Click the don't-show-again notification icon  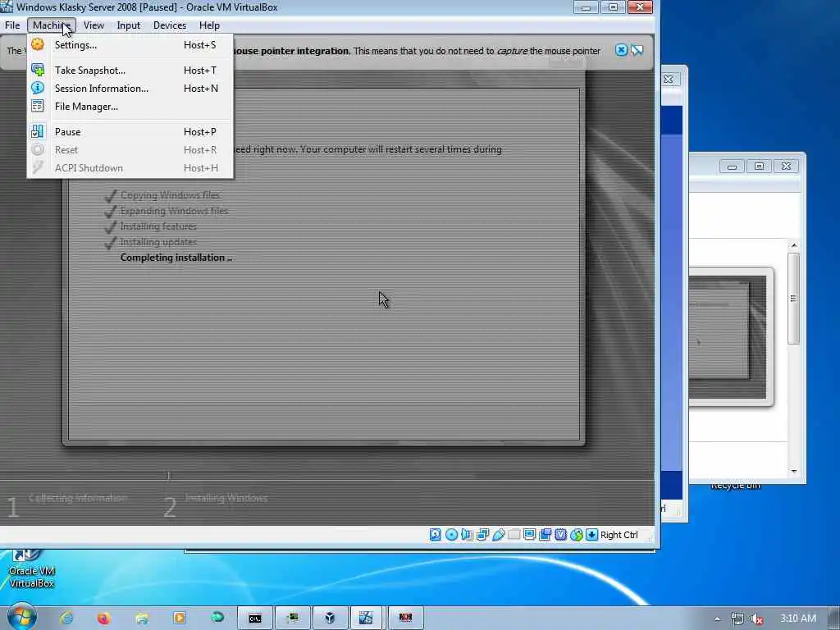(637, 50)
